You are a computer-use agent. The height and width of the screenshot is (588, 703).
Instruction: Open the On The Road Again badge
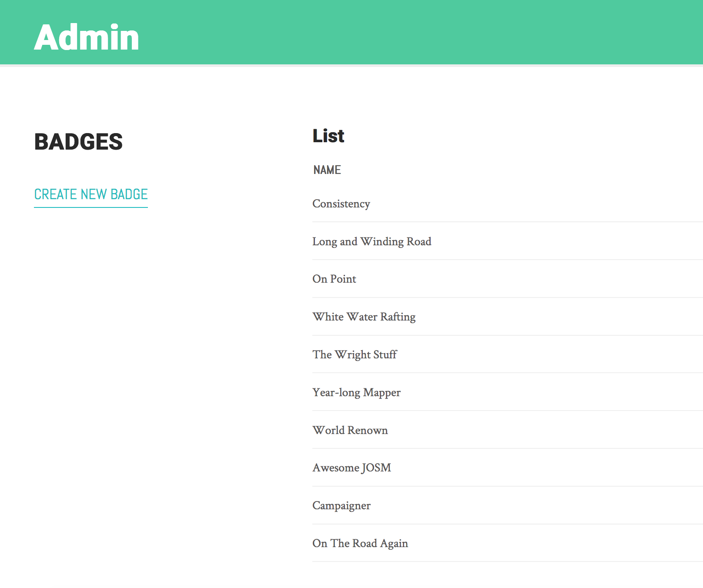click(x=360, y=544)
